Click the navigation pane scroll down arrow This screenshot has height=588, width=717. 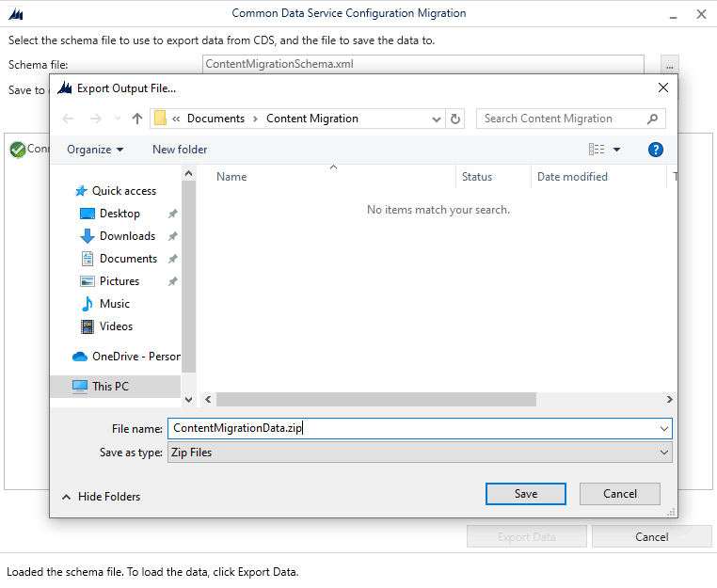click(x=188, y=400)
